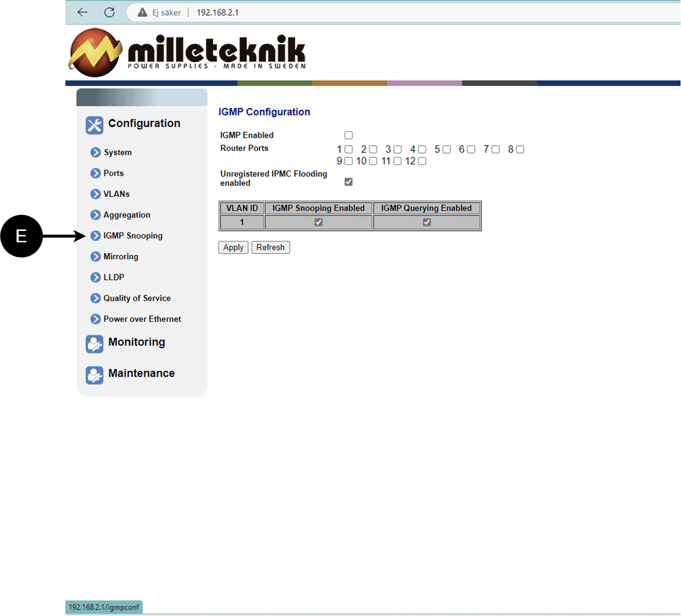
Task: Click the not-secure warning triangle icon
Action: [x=143, y=12]
